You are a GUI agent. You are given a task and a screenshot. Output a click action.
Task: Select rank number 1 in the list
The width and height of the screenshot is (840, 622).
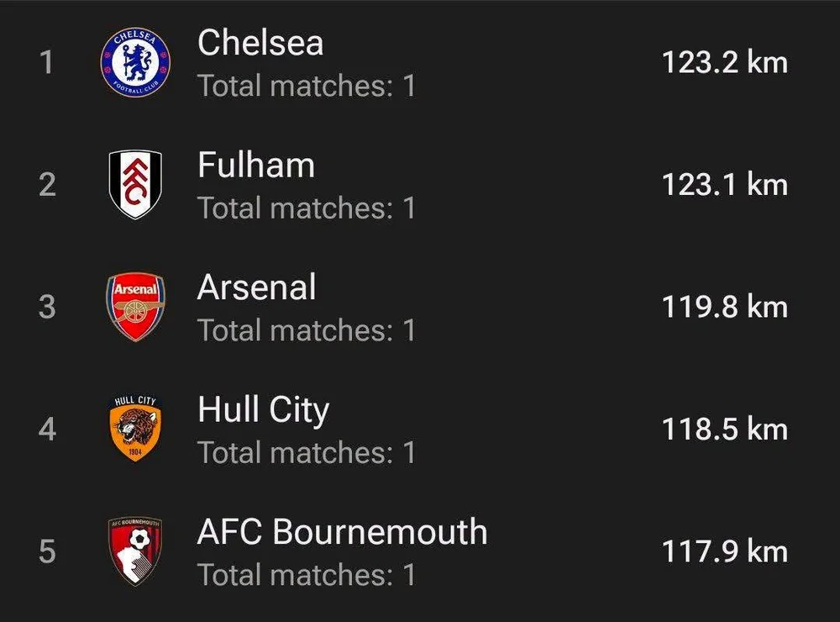46,63
